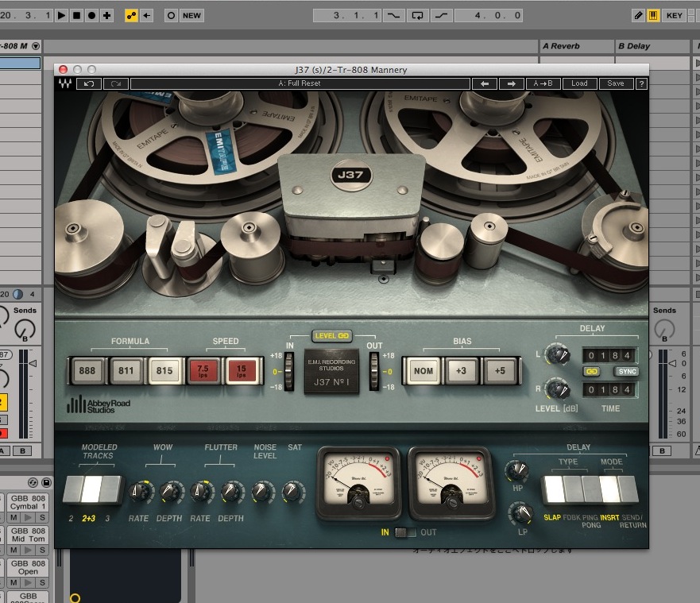Click the delay L level knob
Viewport: 700px width, 603px height.
click(x=558, y=355)
